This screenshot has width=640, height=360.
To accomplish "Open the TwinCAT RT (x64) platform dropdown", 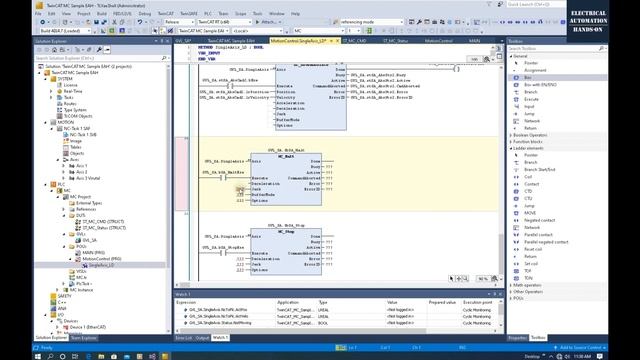I will coord(224,22).
